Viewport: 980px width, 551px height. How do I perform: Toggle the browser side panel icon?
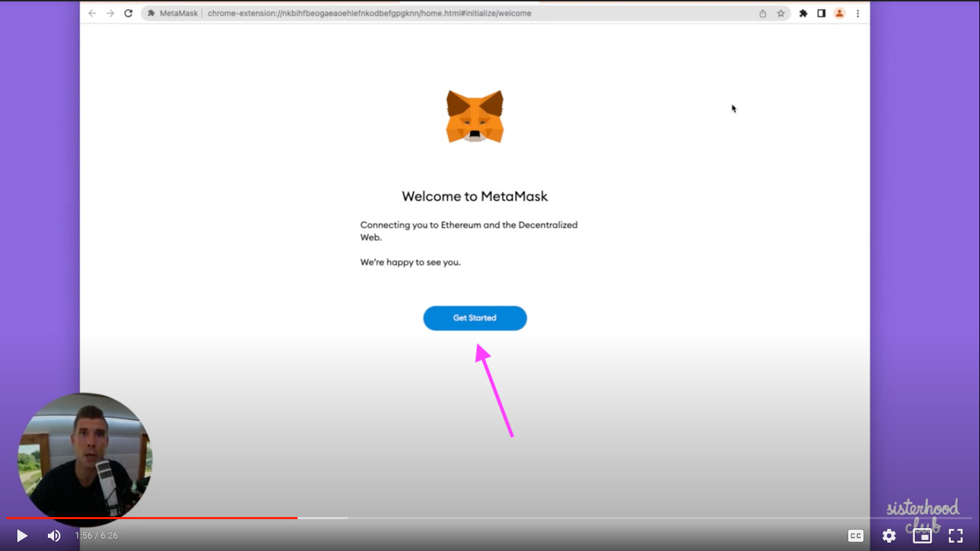(x=821, y=13)
